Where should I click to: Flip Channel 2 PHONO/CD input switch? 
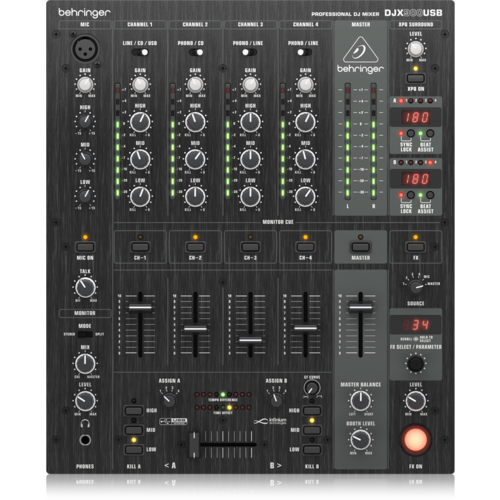click(196, 52)
